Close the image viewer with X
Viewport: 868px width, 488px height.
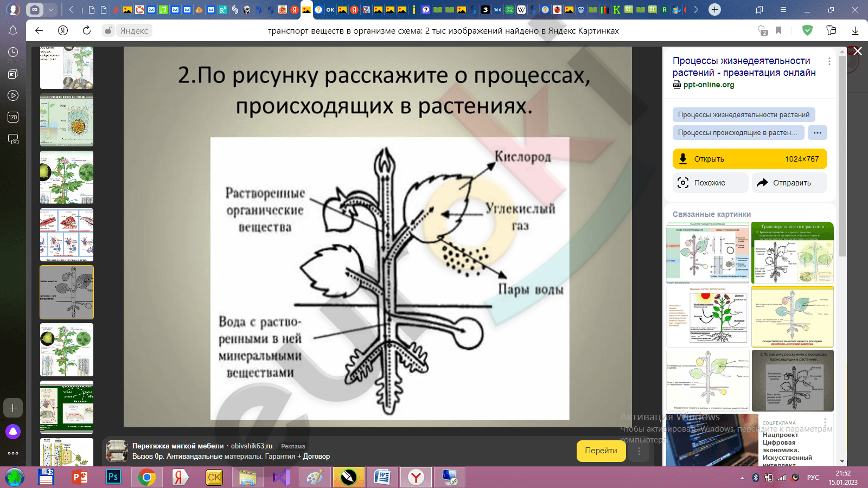(858, 51)
